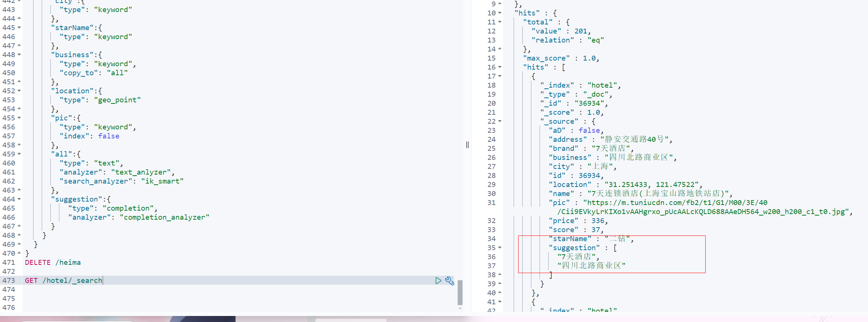Fold the total object at line 11
The height and width of the screenshot is (322, 868).
tap(500, 22)
